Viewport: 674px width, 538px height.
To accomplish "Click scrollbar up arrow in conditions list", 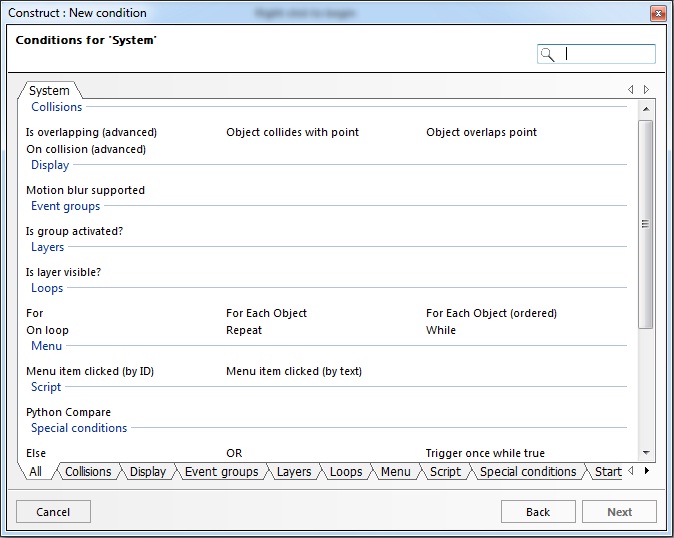I will (x=646, y=107).
